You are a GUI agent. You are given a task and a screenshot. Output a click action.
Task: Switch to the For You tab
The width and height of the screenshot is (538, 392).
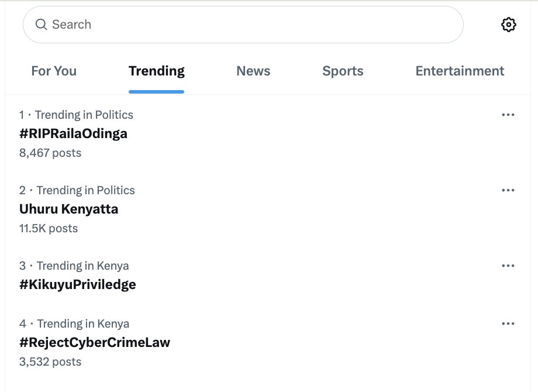coord(54,71)
